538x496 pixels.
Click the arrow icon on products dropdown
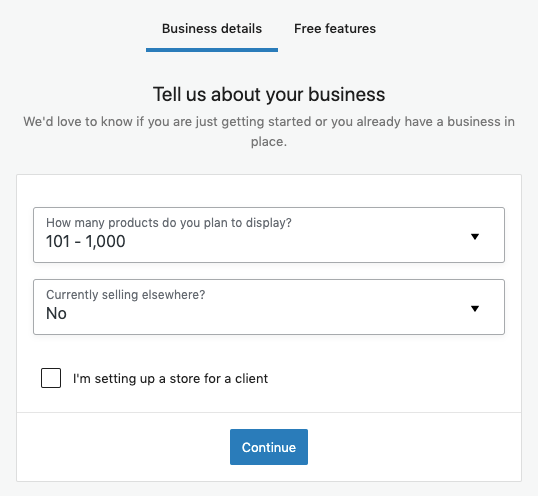click(x=475, y=237)
